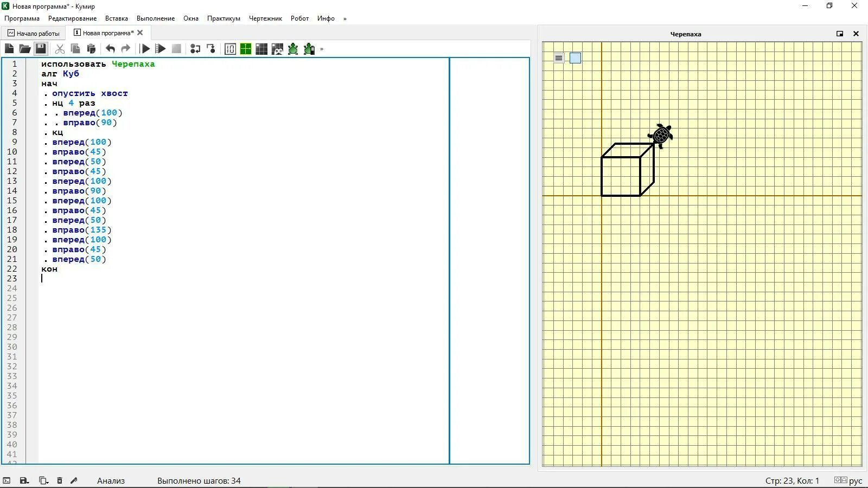868x488 pixels.
Task: Open the green Drawer actor window
Action: click(x=246, y=49)
